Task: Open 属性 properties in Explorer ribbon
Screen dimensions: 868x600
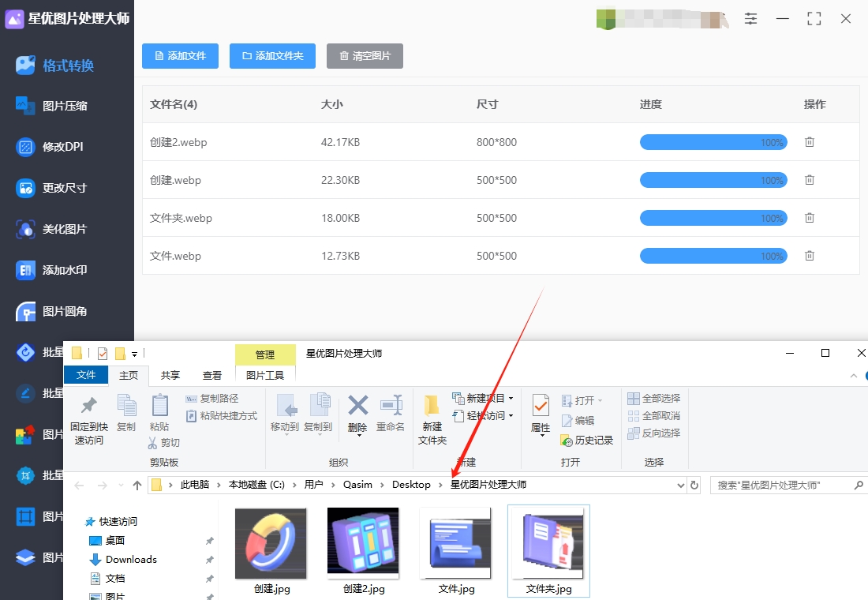Action: point(541,415)
